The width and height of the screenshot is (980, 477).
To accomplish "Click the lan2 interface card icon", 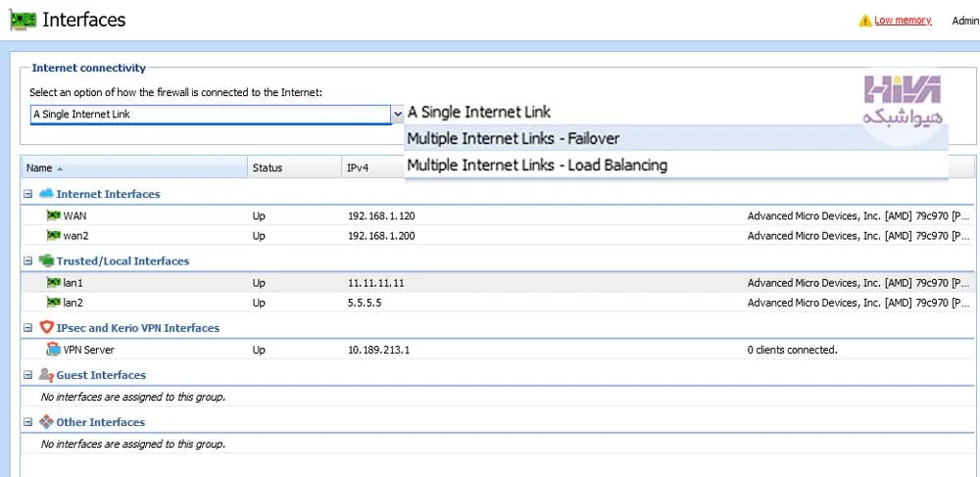I will click(54, 303).
